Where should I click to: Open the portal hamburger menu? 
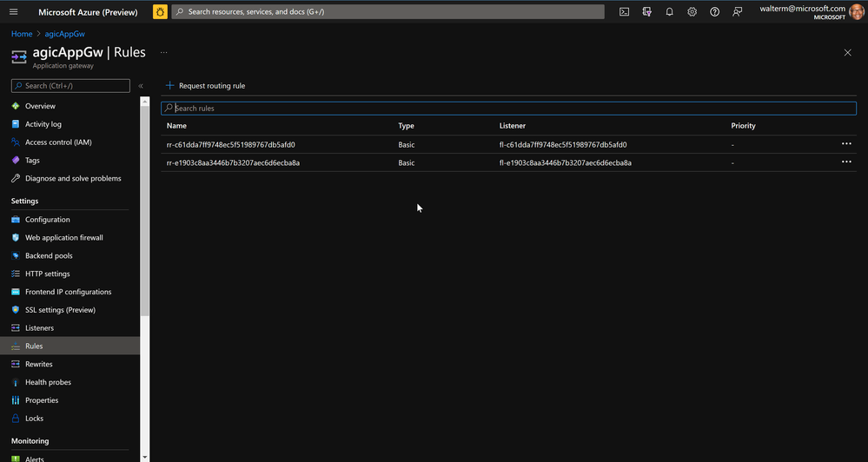14,11
